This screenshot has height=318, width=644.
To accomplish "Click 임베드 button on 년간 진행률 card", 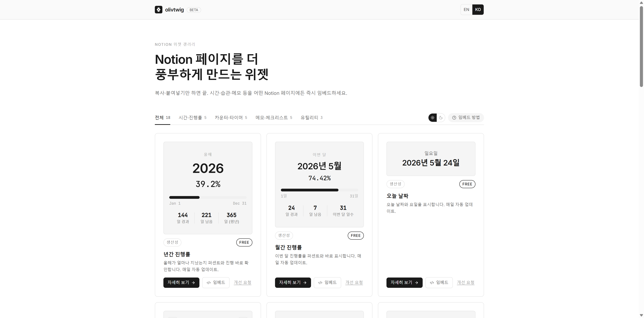I will click(x=216, y=282).
